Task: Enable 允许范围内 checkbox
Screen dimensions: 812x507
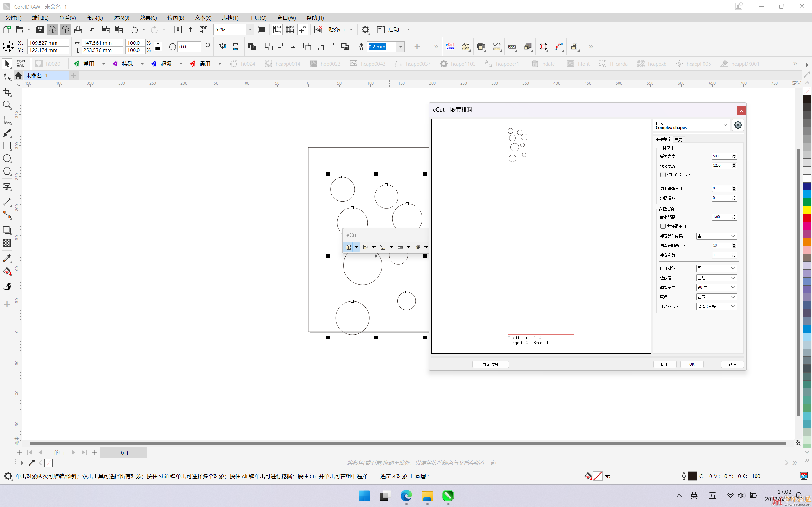Action: (x=663, y=226)
